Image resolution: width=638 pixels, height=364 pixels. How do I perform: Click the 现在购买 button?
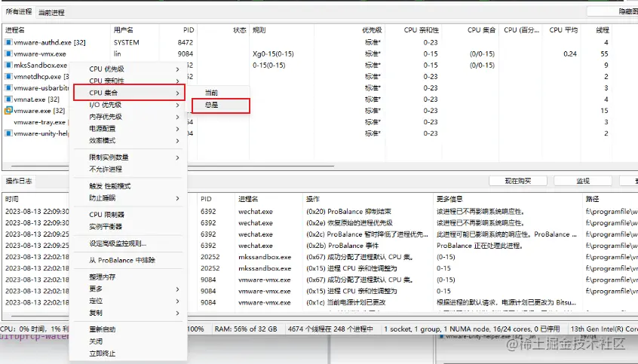point(518,181)
